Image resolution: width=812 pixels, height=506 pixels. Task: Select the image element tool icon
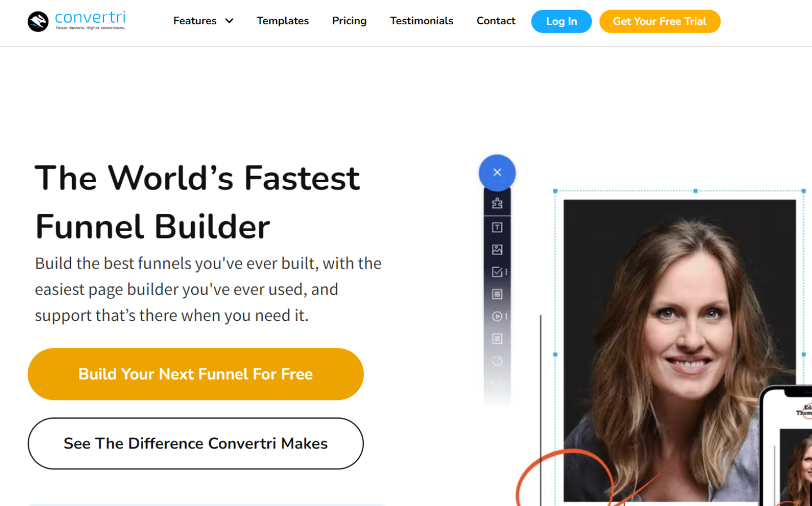[x=497, y=249]
